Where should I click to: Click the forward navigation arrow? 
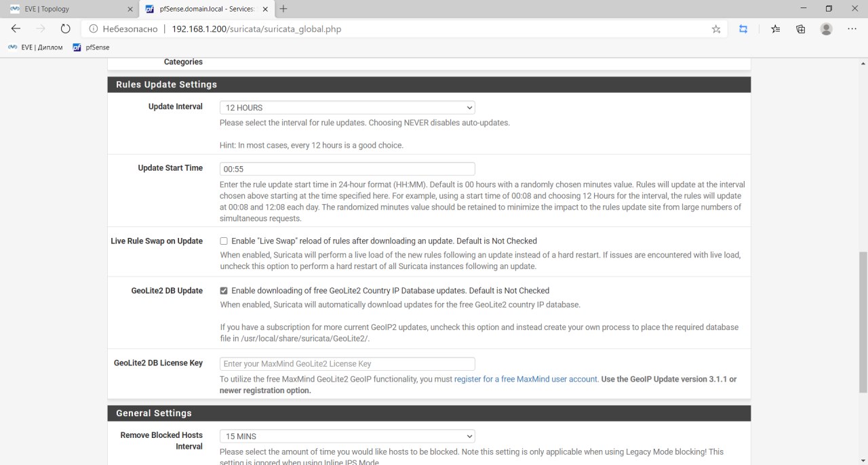coord(41,29)
